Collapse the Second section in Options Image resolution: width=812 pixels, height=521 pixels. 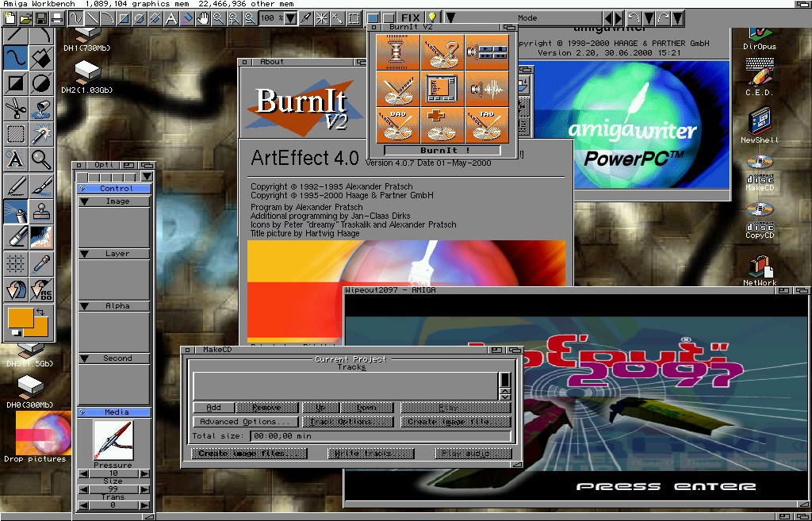click(84, 358)
